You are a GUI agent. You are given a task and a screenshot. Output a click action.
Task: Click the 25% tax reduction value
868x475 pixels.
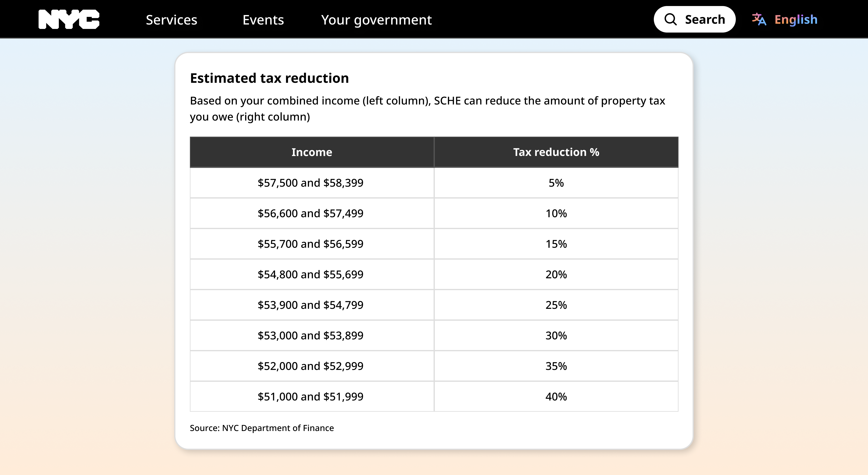coord(556,305)
